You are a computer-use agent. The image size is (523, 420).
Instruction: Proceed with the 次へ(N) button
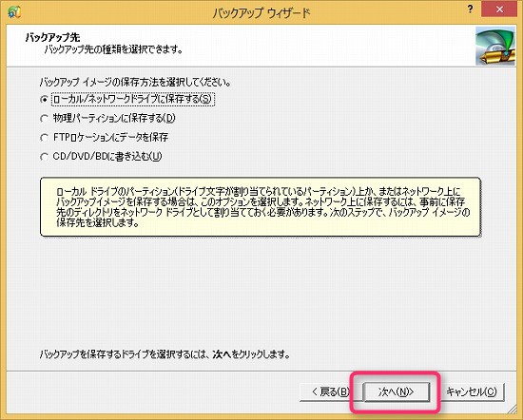coord(396,391)
